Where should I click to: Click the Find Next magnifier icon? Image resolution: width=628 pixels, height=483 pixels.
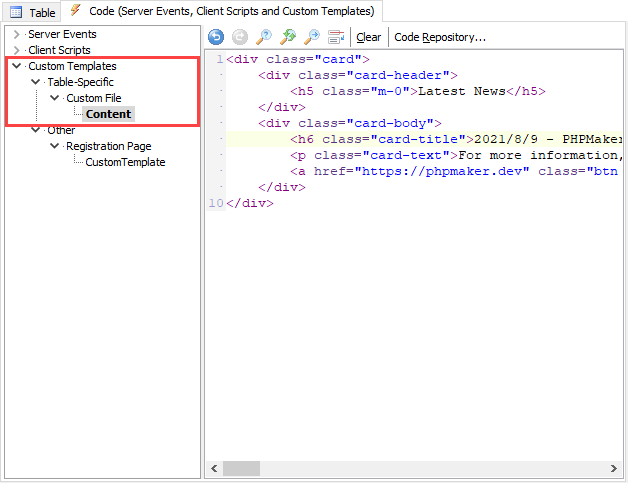coord(311,37)
